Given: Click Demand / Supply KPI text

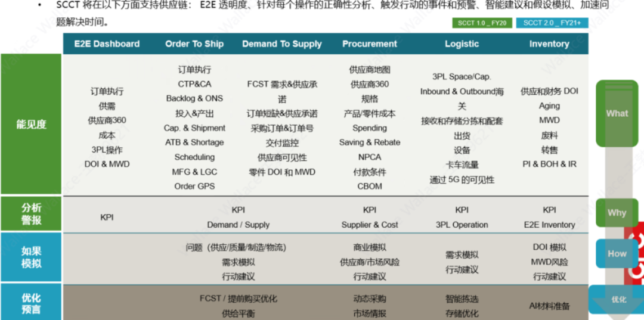Looking at the screenshot, I should click(x=238, y=225).
